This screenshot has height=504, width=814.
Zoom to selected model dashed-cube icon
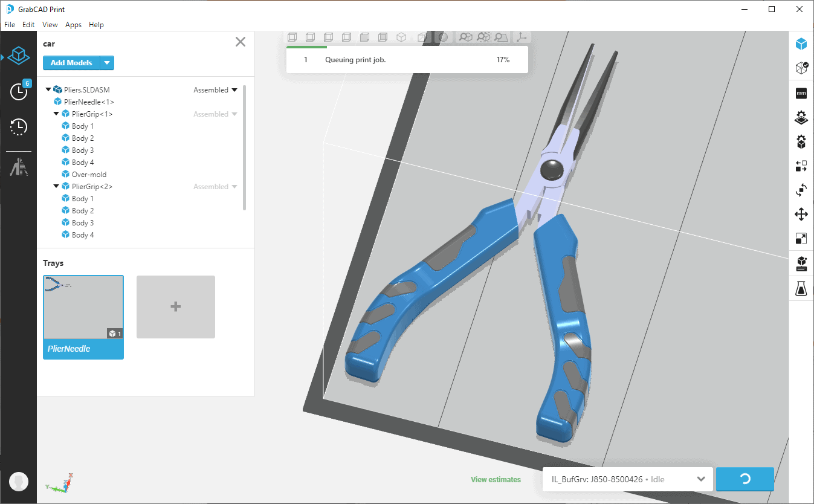[483, 37]
